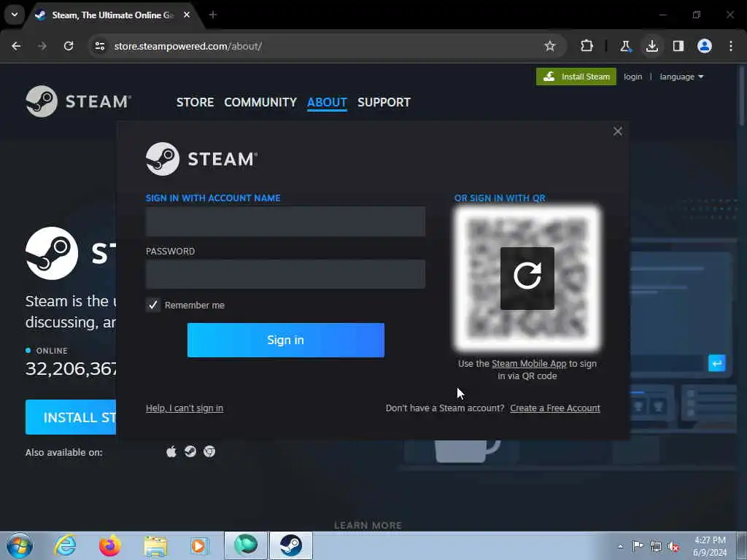Viewport: 747px width, 560px height.
Task: Open the Chrome Labs flask icon
Action: tap(625, 46)
